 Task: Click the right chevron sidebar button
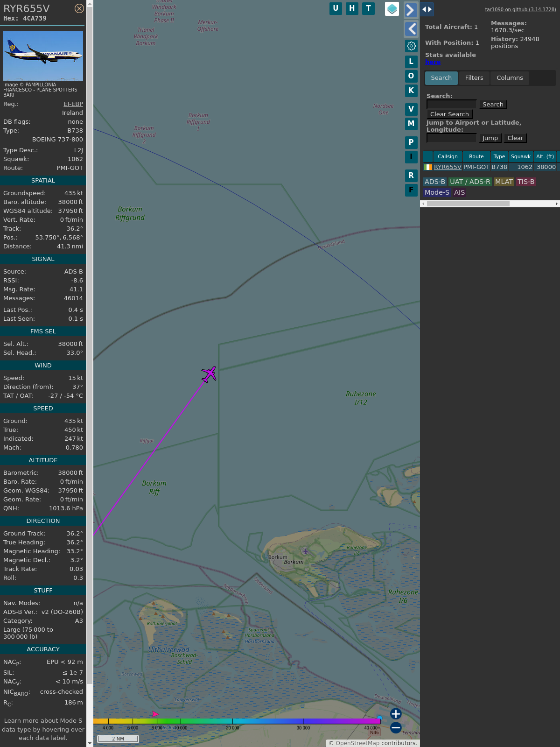411,10
